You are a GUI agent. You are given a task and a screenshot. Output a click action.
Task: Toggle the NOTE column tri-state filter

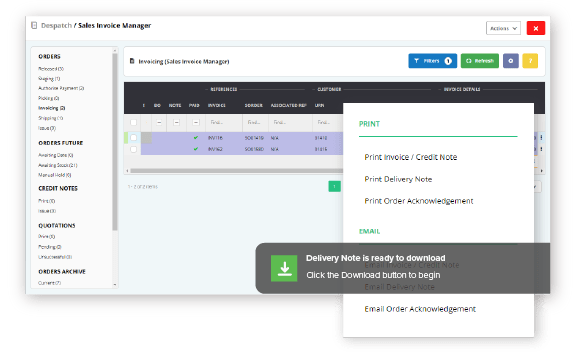click(176, 122)
